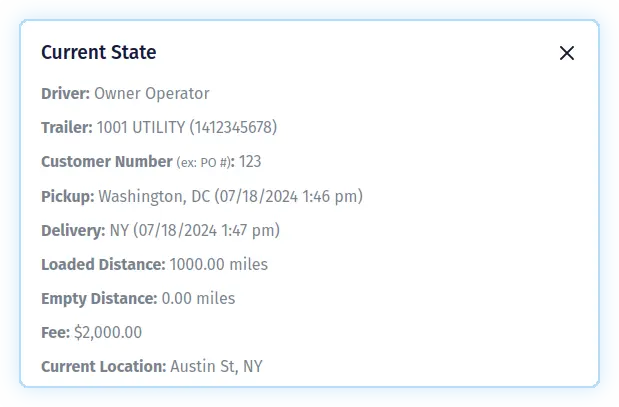Viewport: 619px width, 407px height.
Task: Click the Customer Number label
Action: pos(106,162)
